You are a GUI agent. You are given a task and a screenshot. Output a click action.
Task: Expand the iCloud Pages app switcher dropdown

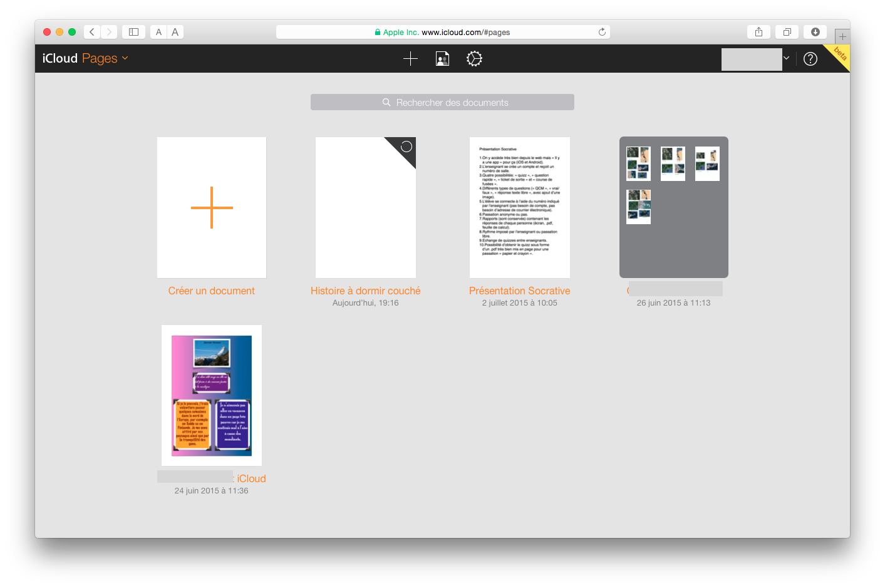coord(125,58)
